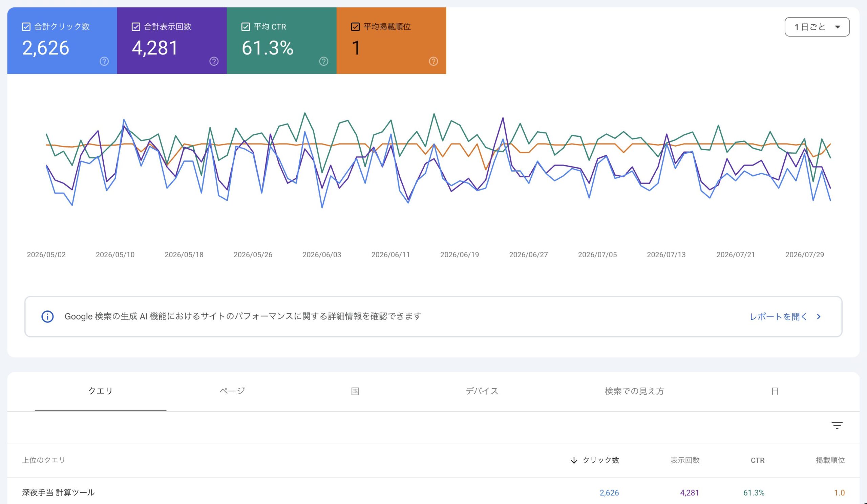The height and width of the screenshot is (504, 867).
Task: Click help icon on 平均 CTR card
Action: point(324,61)
